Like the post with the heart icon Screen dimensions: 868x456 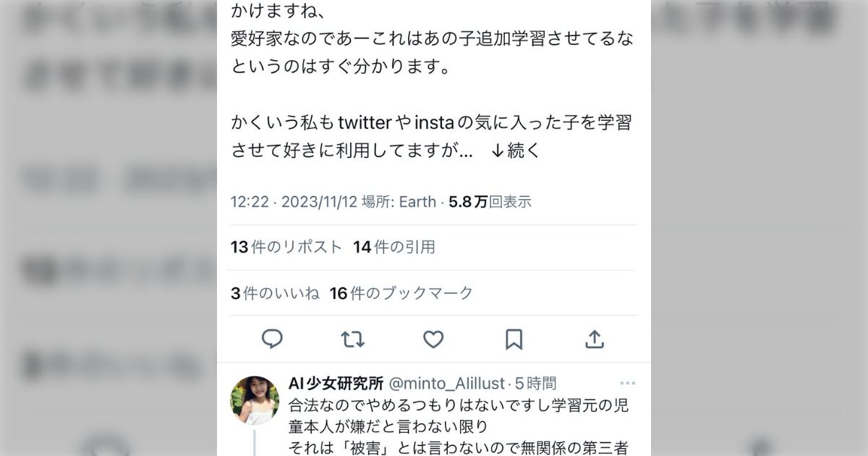[433, 339]
